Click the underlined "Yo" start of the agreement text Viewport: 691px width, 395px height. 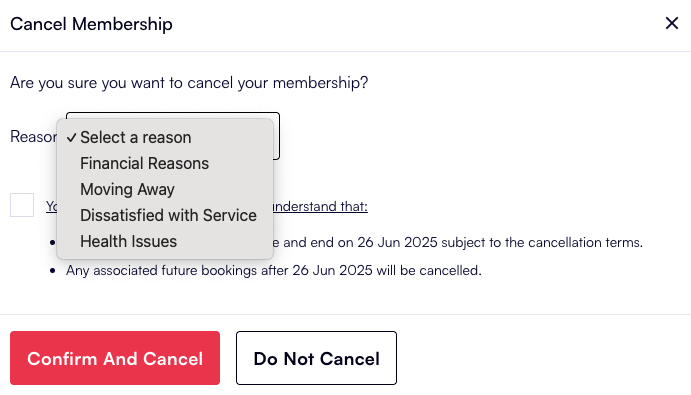pyautogui.click(x=52, y=206)
